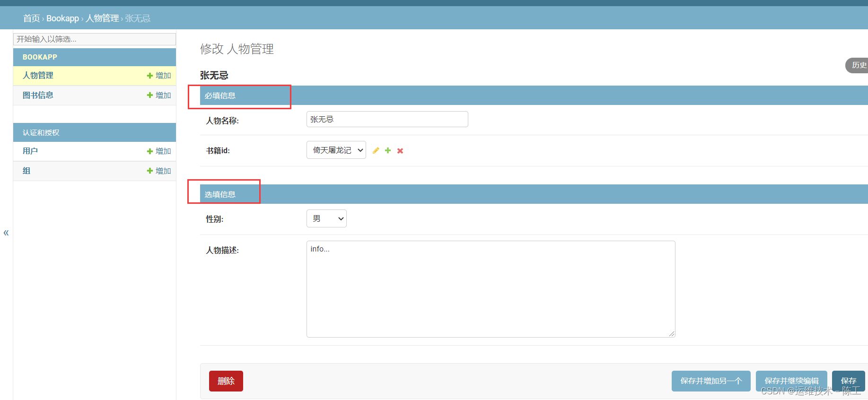Viewport: 868px width, 400px height.
Task: Click 增加 next to 组
Action: [x=159, y=171]
